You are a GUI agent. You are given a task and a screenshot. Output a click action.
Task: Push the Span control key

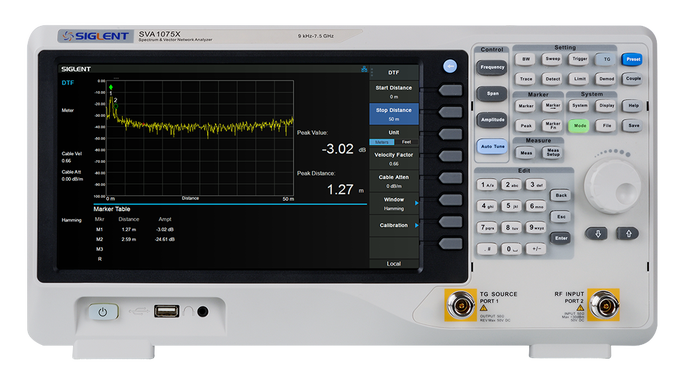pyautogui.click(x=492, y=94)
